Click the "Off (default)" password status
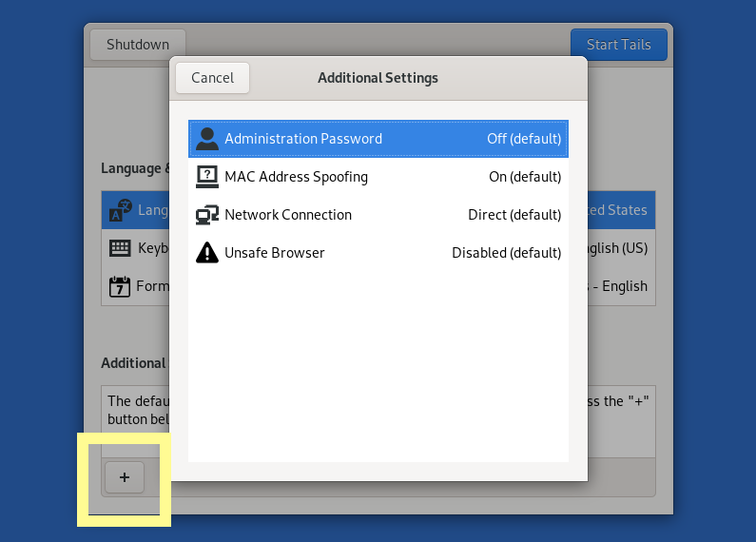The image size is (756, 542). (x=524, y=139)
